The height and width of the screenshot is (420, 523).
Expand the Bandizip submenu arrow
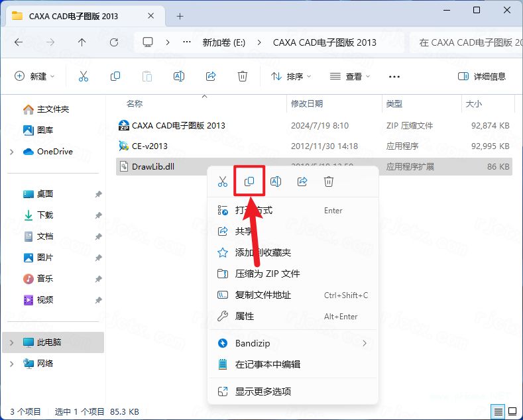365,343
